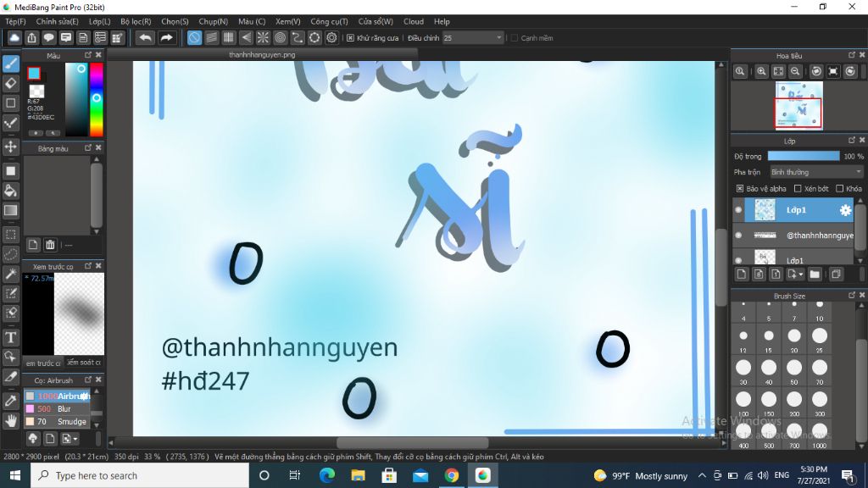Open File Explorer from the taskbar
Viewport: 868px width, 488px height.
tap(359, 475)
